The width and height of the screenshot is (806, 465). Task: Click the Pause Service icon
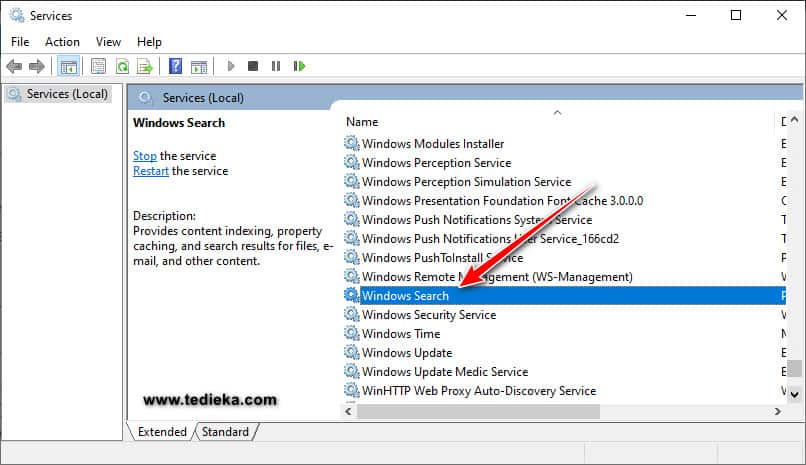coord(276,66)
